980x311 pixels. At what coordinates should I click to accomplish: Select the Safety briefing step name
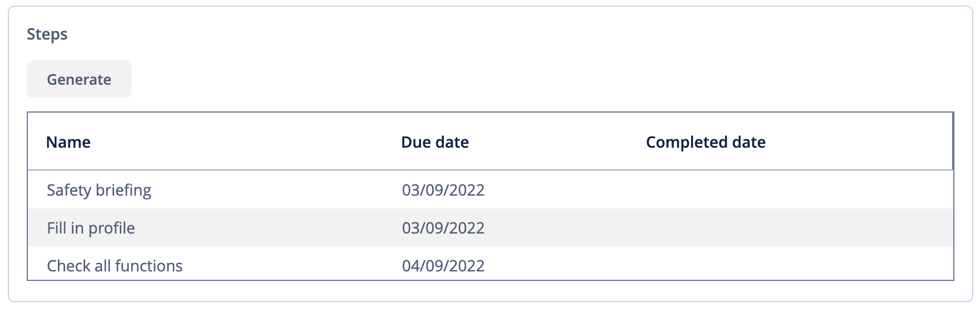(x=99, y=190)
